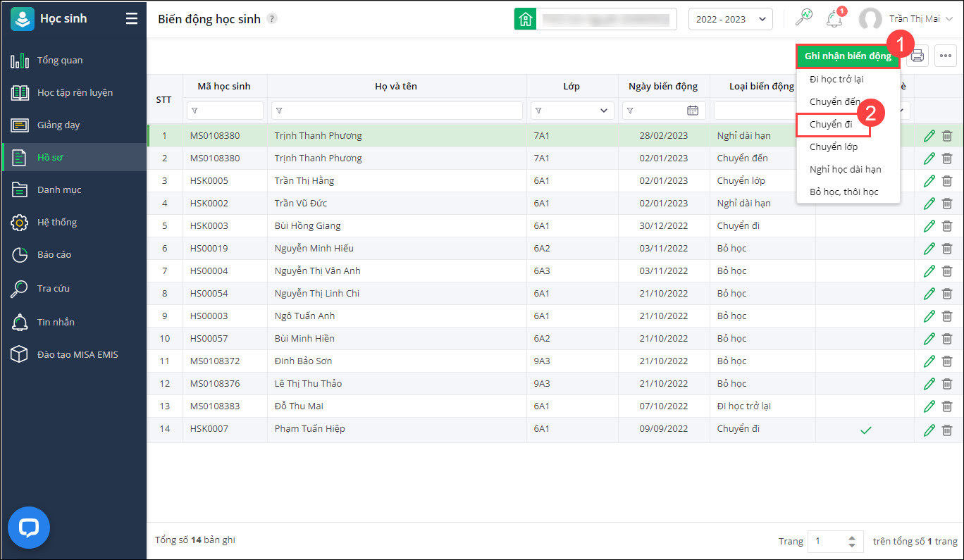
Task: Edit Nguyễn Minh Hiếu's record
Action: [929, 249]
